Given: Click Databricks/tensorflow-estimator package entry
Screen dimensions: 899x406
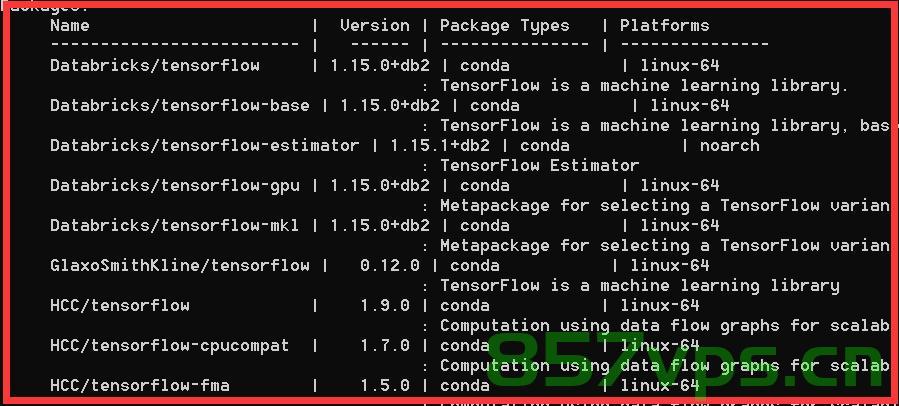Looking at the screenshot, I should pyautogui.click(x=205, y=146).
